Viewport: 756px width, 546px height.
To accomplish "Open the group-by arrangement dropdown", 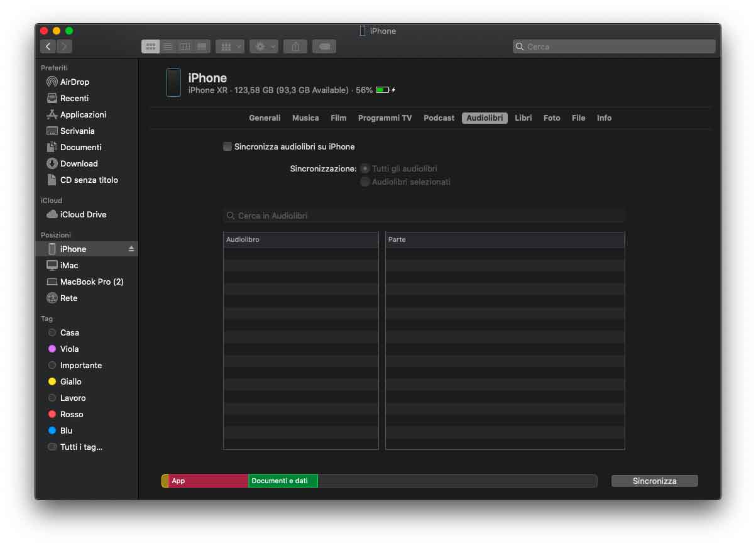I will pos(230,46).
